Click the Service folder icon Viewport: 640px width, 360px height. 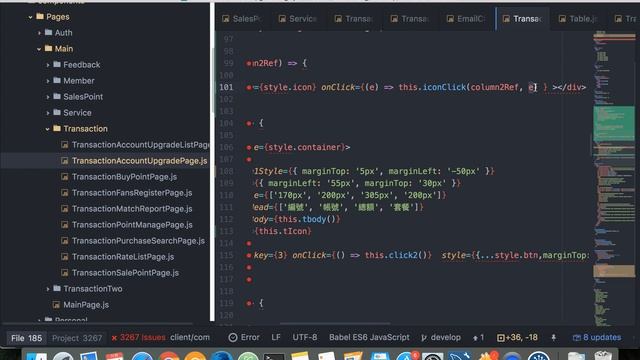tap(57, 112)
